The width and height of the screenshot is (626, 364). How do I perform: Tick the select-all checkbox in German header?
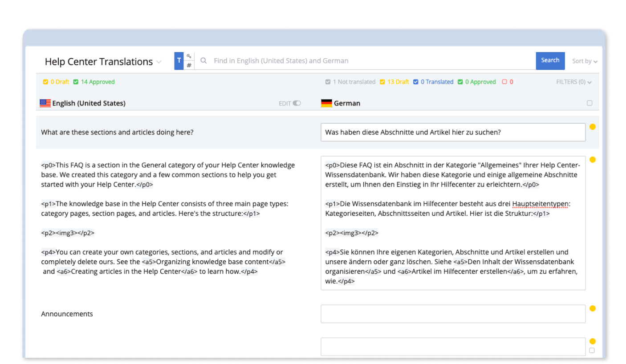pos(589,103)
